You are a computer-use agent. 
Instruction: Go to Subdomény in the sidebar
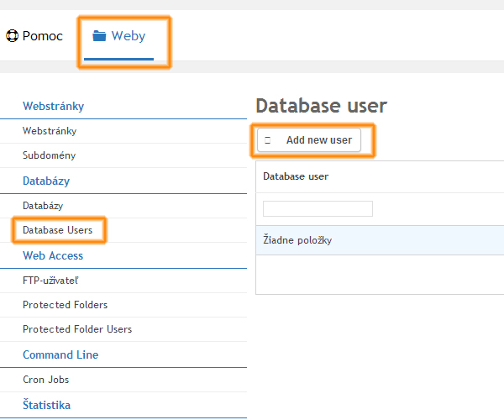pyautogui.click(x=49, y=155)
